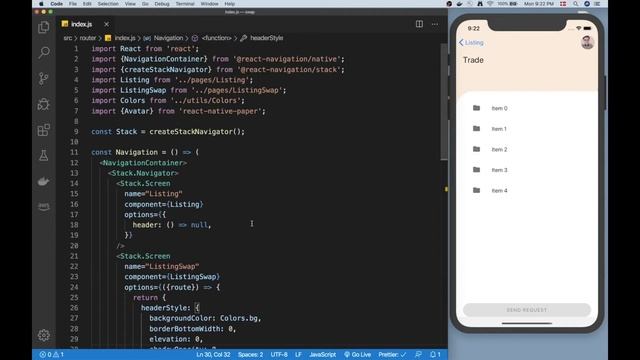
Task: Split the editor to the right
Action: [x=419, y=24]
